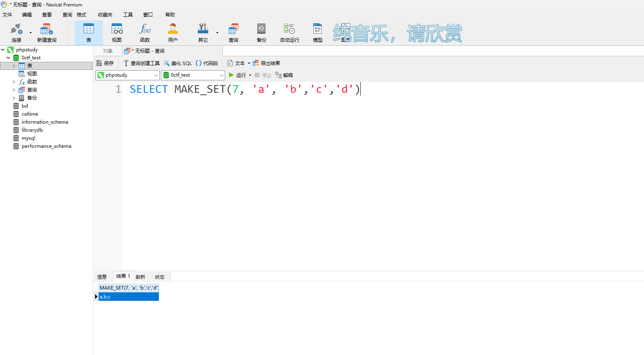Image resolution: width=644 pixels, height=355 pixels.
Task: Select the 视图 (View) toolbar icon
Action: 117,33
